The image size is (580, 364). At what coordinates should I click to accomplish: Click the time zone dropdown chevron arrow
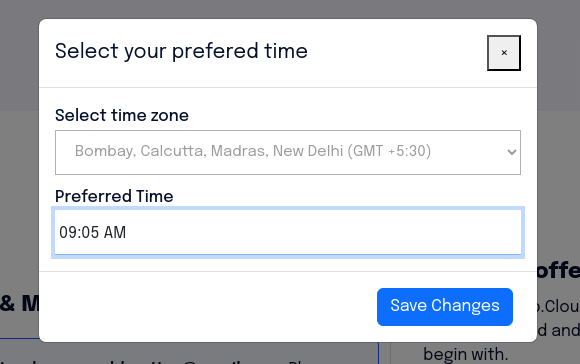[512, 152]
